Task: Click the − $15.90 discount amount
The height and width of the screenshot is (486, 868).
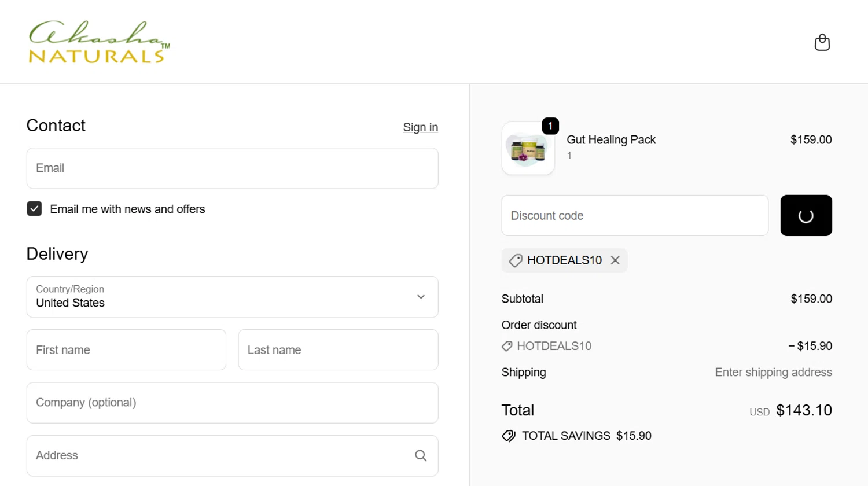Action: (x=810, y=346)
